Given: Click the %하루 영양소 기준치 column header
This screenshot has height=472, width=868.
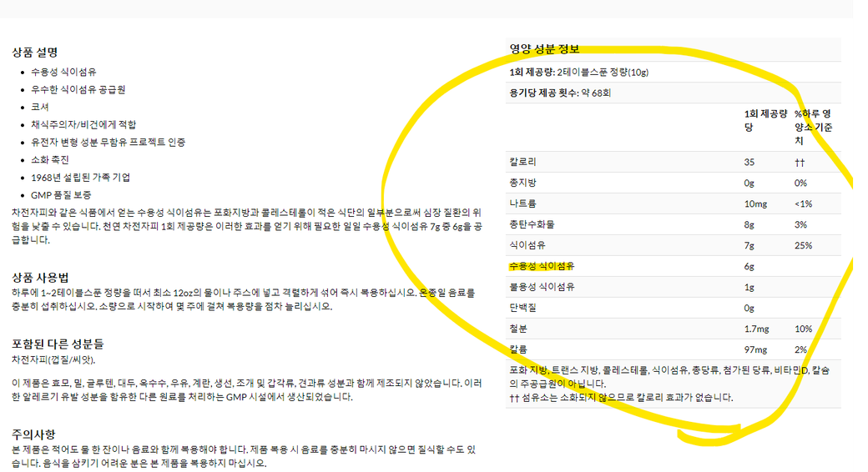Looking at the screenshot, I should point(814,127).
